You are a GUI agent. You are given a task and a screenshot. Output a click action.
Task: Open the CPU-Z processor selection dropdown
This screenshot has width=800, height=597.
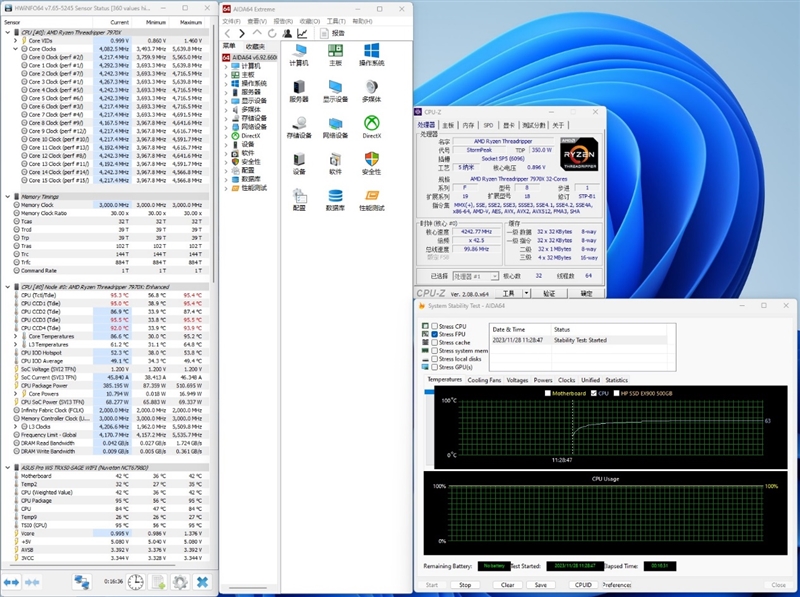coord(494,276)
